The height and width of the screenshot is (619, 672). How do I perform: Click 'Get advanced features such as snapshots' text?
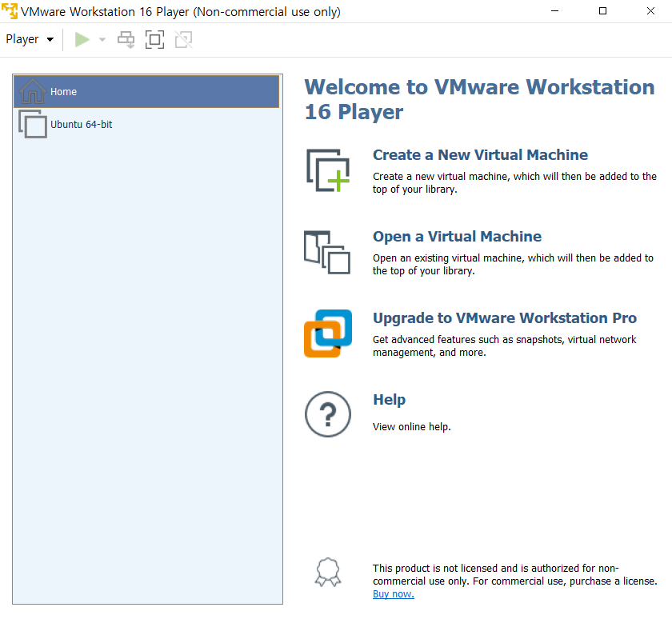pos(505,345)
